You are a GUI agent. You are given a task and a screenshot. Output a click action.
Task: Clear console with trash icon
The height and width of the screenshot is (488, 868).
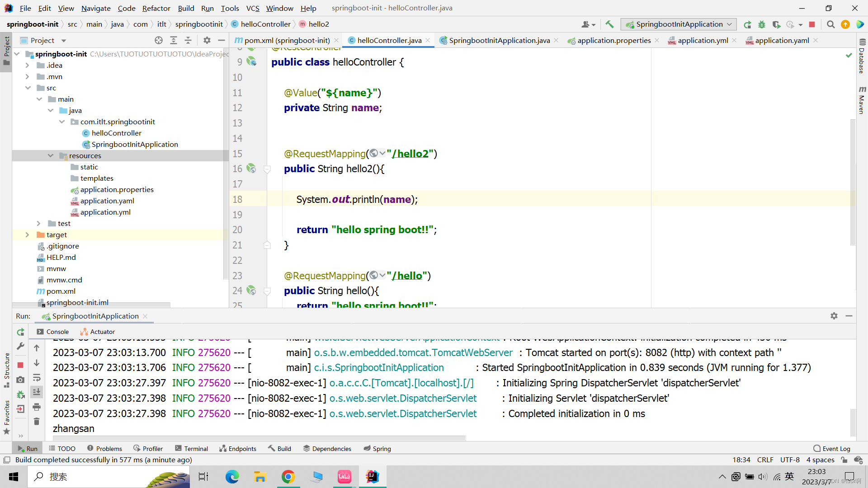coord(37,422)
